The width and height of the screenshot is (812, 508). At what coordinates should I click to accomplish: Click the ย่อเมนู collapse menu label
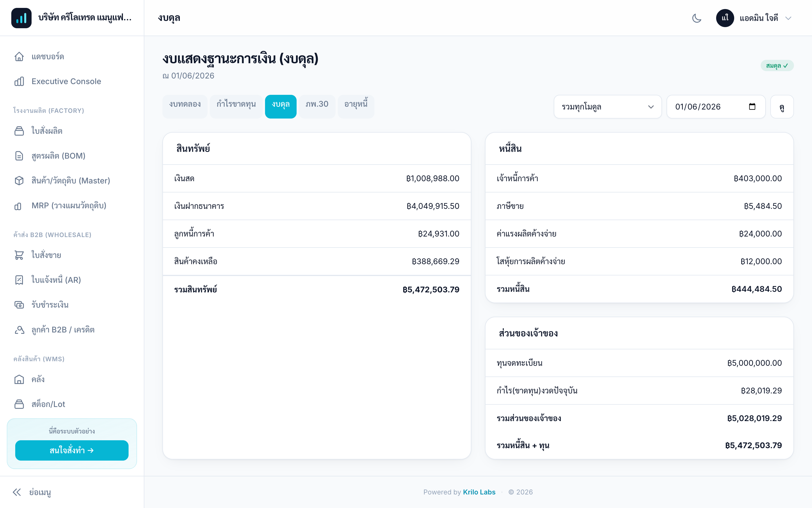pyautogui.click(x=40, y=492)
